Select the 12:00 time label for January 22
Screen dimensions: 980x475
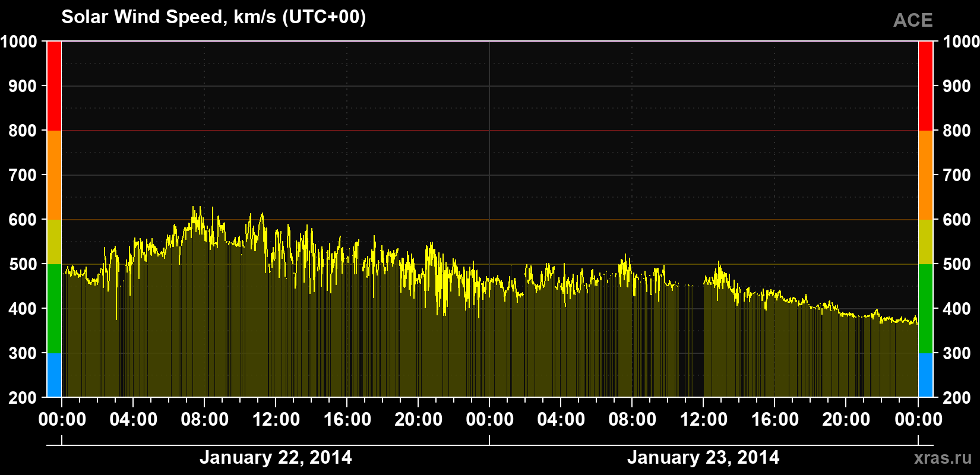coord(276,420)
